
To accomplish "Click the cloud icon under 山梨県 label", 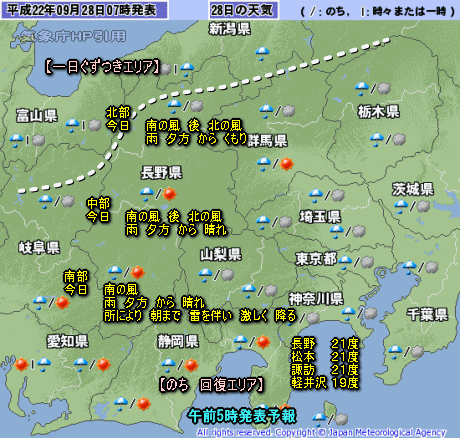I will point(228,275).
